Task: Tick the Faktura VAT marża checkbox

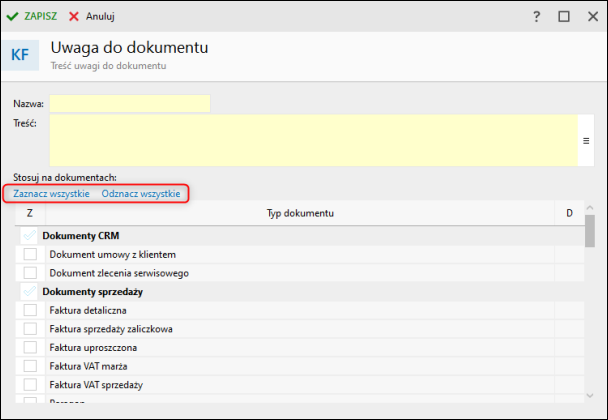Action: click(30, 366)
